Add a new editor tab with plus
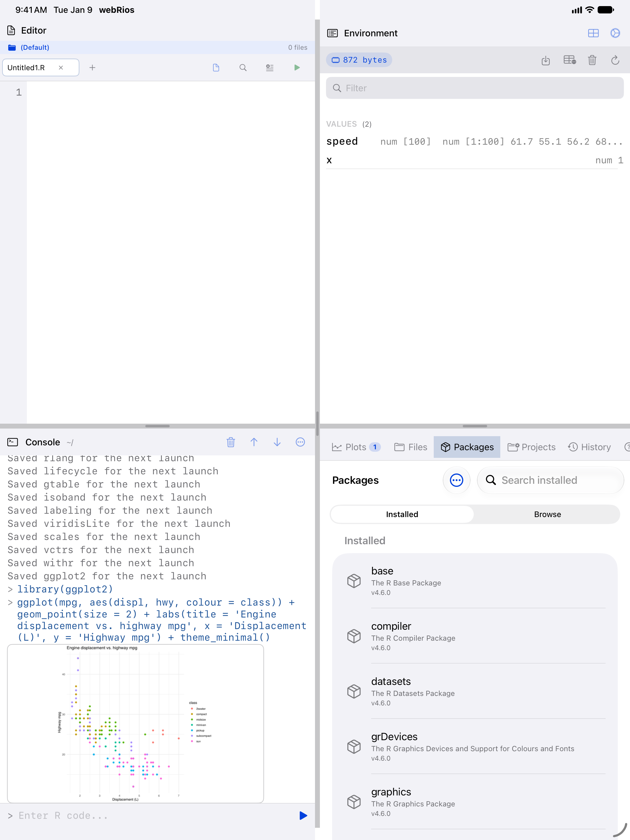630x840 pixels. (x=92, y=67)
